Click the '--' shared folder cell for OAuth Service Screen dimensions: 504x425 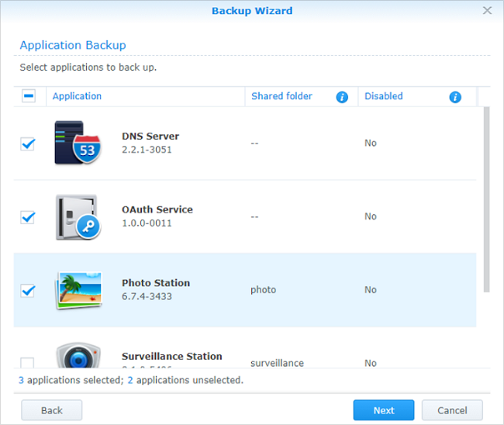coord(254,216)
